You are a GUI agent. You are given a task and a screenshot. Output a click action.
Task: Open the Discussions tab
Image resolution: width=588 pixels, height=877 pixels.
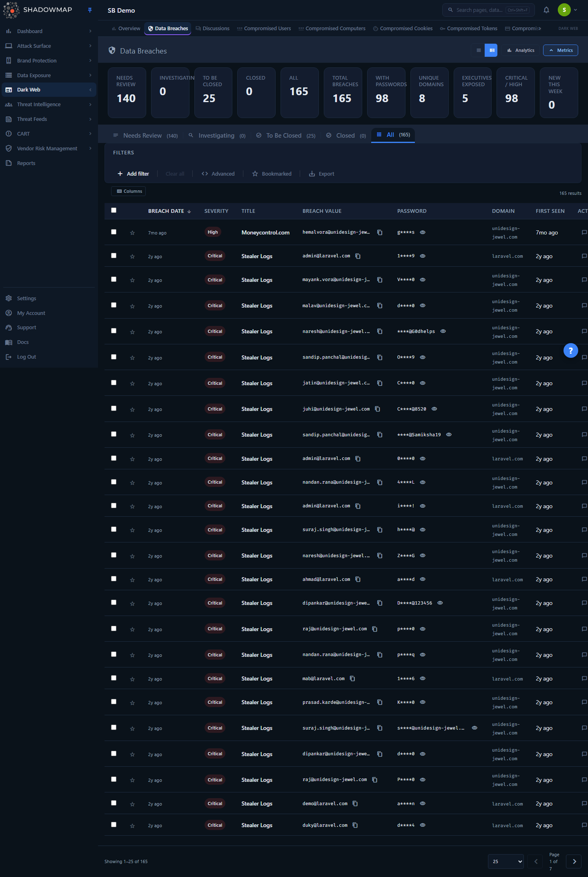point(213,29)
